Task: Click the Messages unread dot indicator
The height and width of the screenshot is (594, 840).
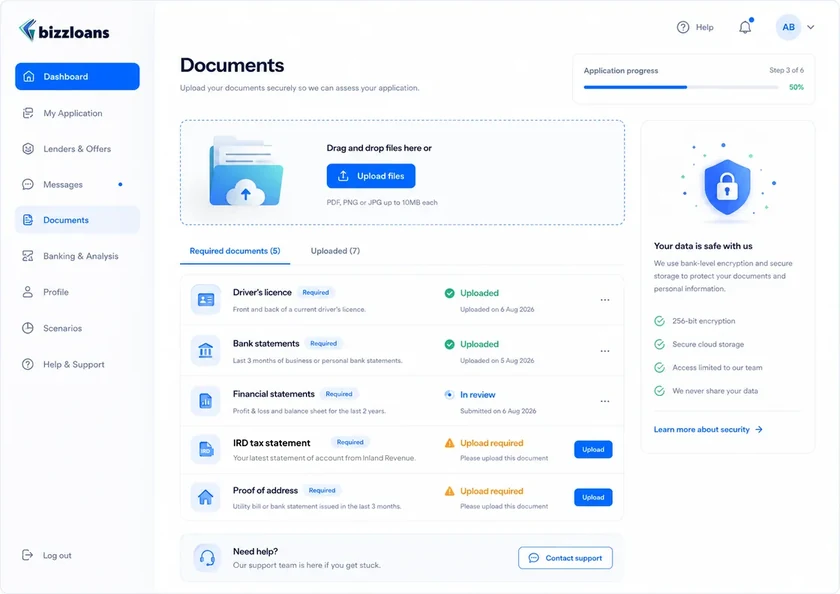Action: pyautogui.click(x=121, y=184)
